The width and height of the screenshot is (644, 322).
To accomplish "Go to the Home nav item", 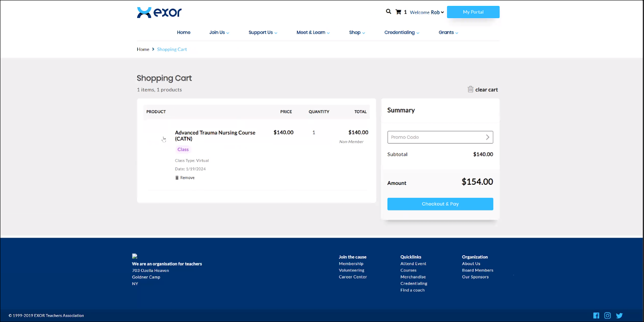I will coord(184,33).
